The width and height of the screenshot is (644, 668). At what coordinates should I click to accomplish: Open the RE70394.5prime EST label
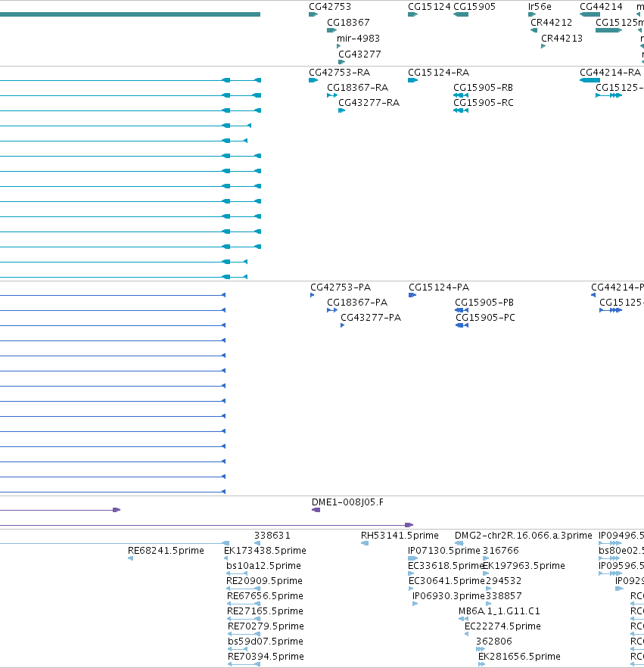tap(266, 657)
